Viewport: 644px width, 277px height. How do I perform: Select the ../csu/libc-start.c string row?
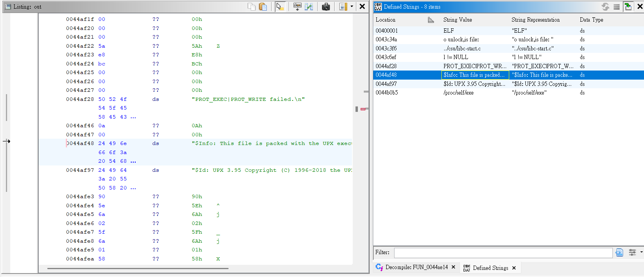pos(508,48)
